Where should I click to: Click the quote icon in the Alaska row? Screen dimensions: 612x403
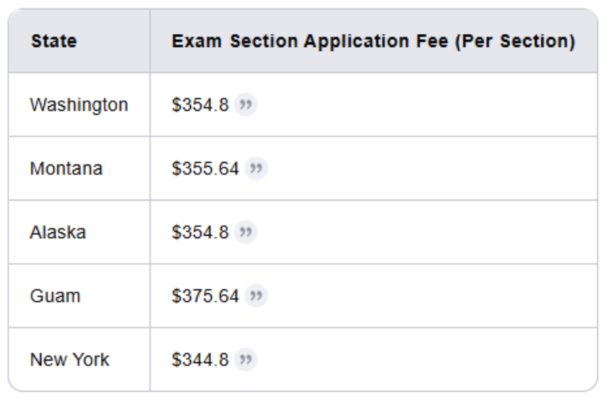(246, 232)
